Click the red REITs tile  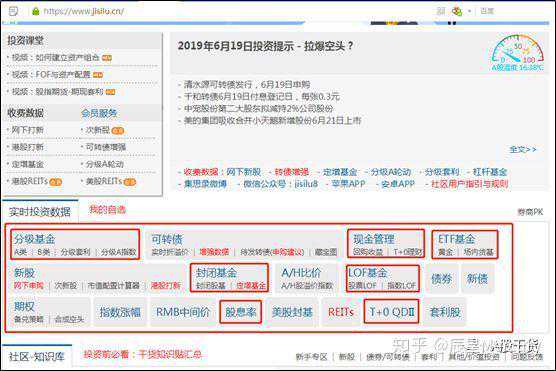tap(341, 312)
